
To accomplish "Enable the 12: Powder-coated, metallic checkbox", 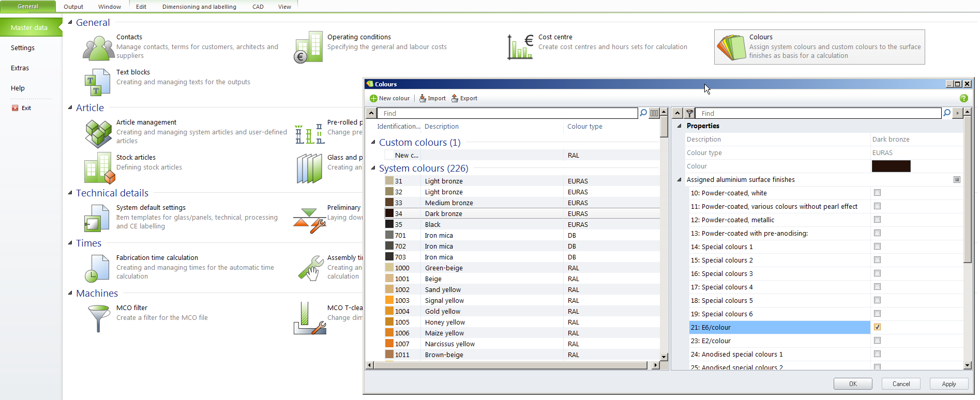I will click(877, 220).
